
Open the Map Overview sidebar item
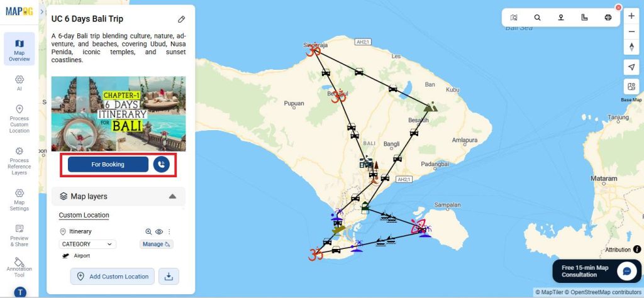pos(19,49)
